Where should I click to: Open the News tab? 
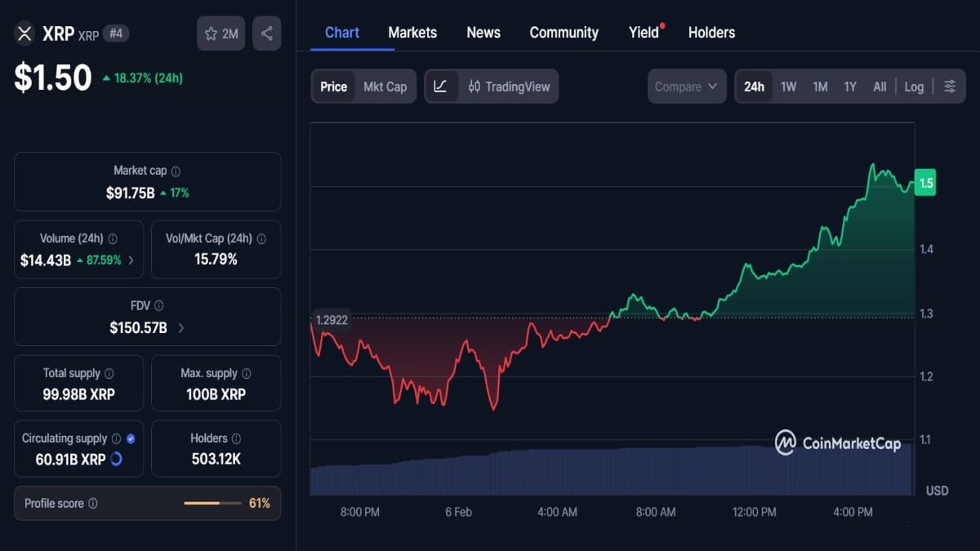483,33
